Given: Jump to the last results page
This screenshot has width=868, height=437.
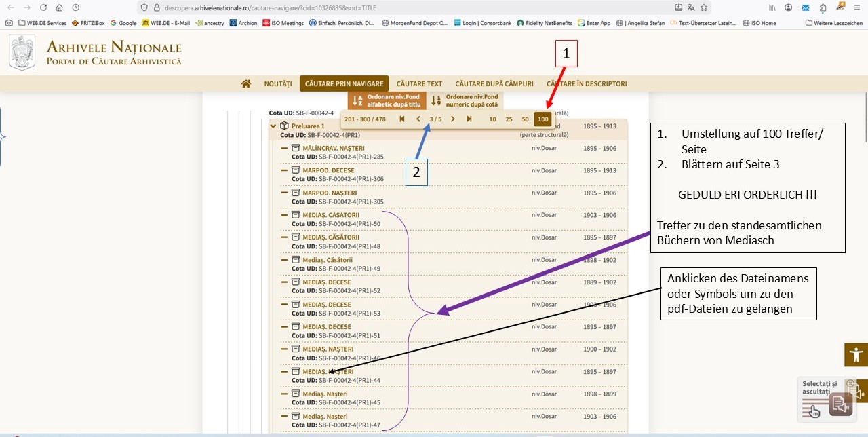Looking at the screenshot, I should coord(469,119).
